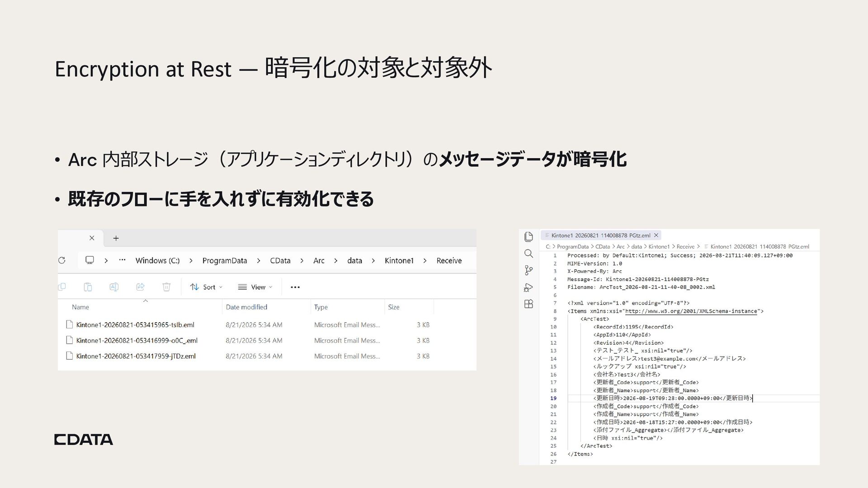
Task: Open Extensions icon in activity bar
Action: point(528,304)
